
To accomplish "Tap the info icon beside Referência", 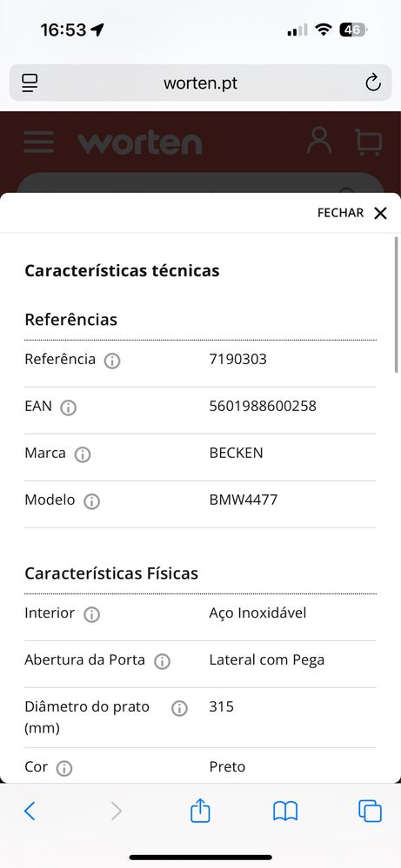I will (112, 361).
